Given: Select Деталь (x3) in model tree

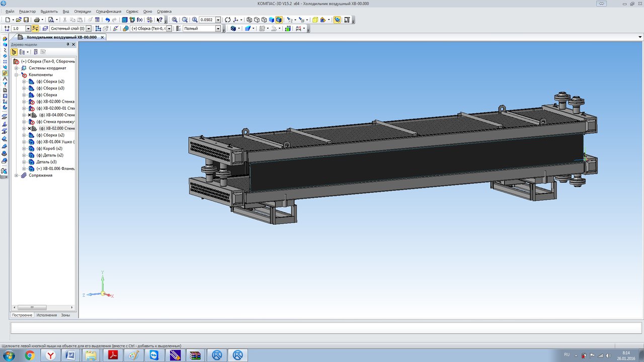Looking at the screenshot, I should pos(46,162).
